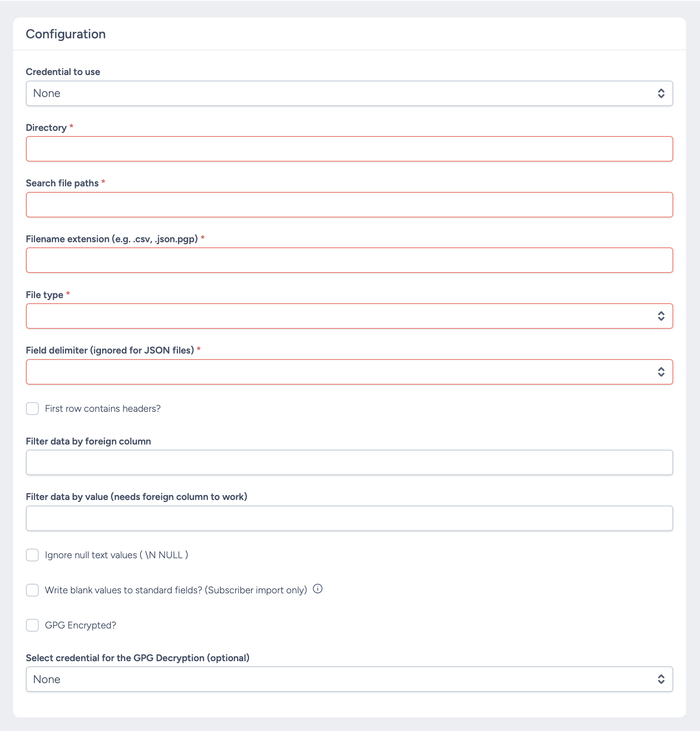Enable First row contains headers checkbox
Image resolution: width=700 pixels, height=731 pixels.
pyautogui.click(x=32, y=409)
